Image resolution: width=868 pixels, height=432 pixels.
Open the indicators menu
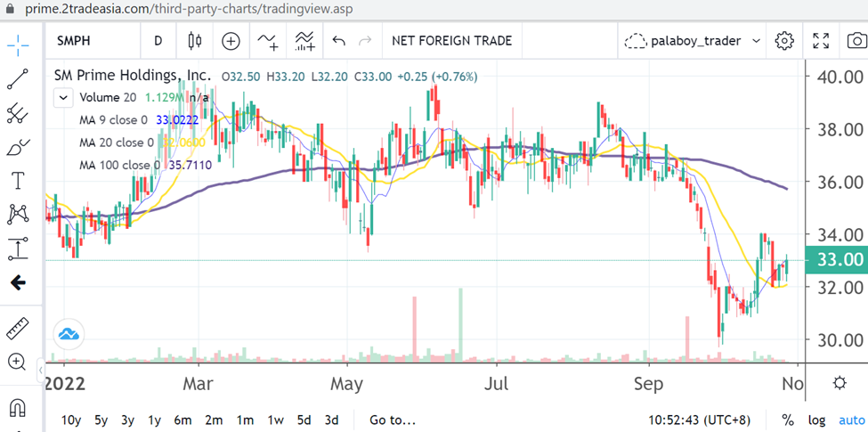[268, 40]
